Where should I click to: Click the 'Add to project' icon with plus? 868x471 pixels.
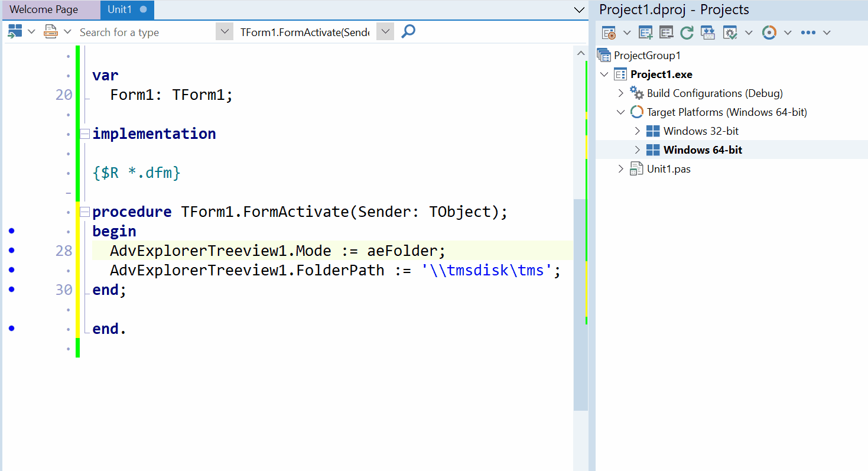coord(645,32)
